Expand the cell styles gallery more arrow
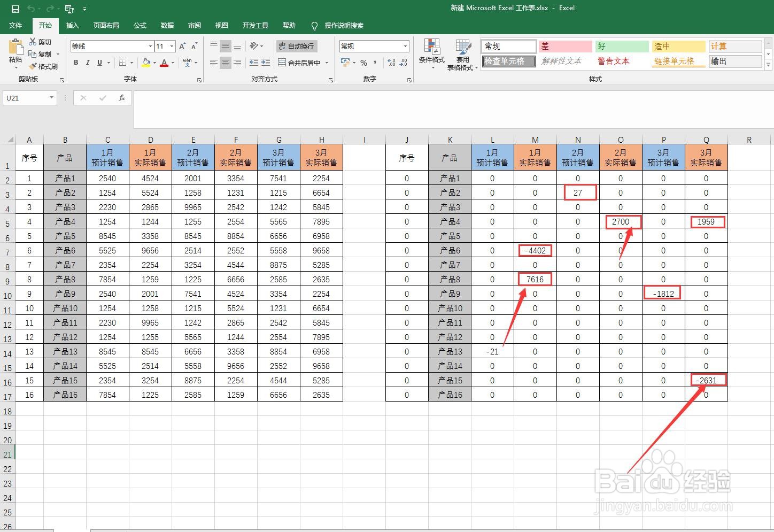This screenshot has width=774, height=532. coord(769,65)
